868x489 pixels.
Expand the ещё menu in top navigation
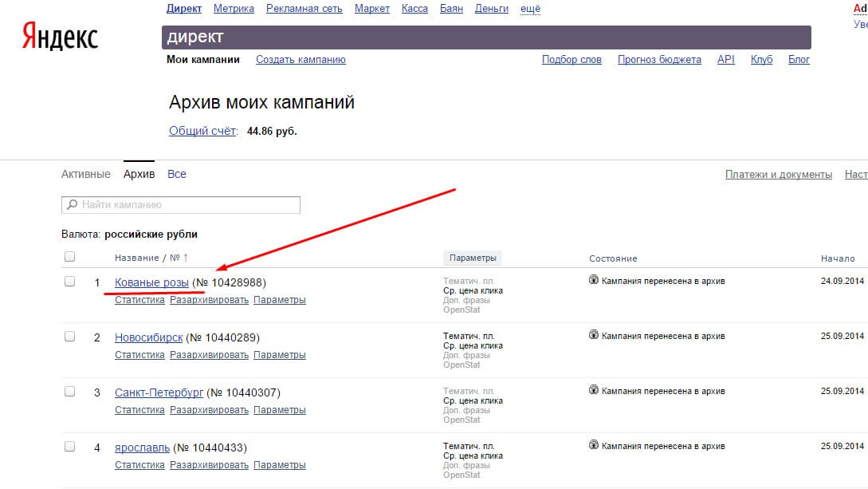[x=530, y=9]
